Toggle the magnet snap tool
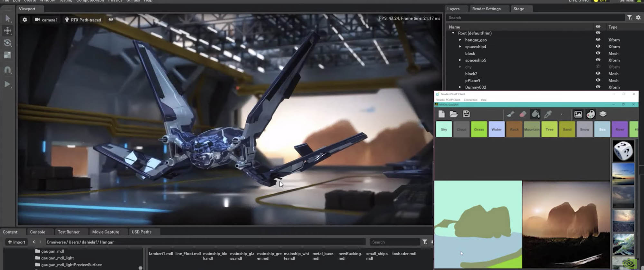 point(8,70)
